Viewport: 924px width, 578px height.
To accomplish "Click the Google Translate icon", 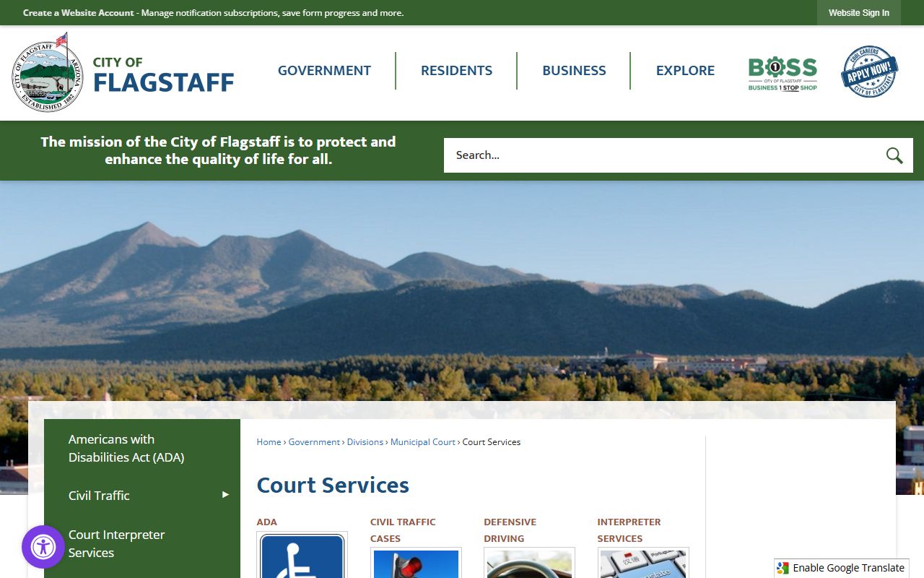I will [783, 569].
